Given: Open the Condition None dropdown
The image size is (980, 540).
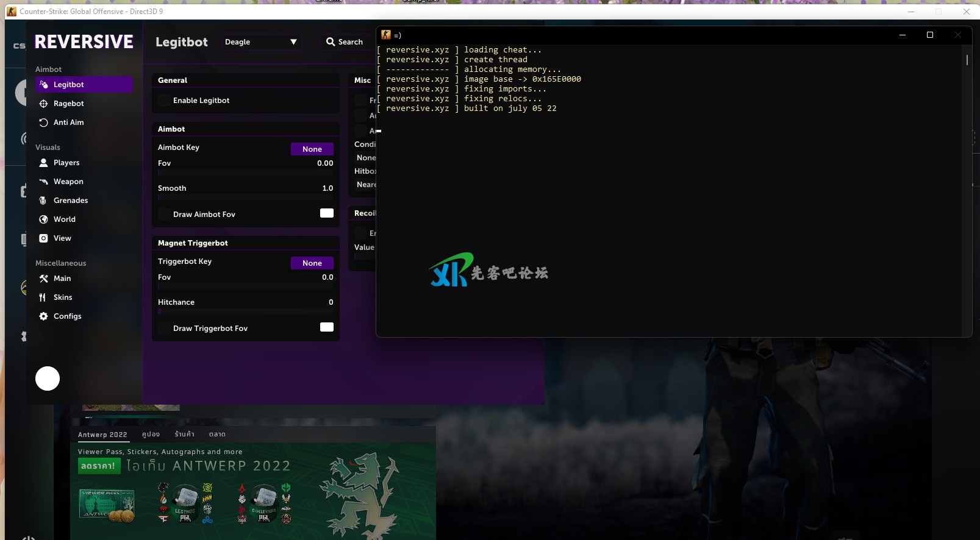Looking at the screenshot, I should coord(366,158).
